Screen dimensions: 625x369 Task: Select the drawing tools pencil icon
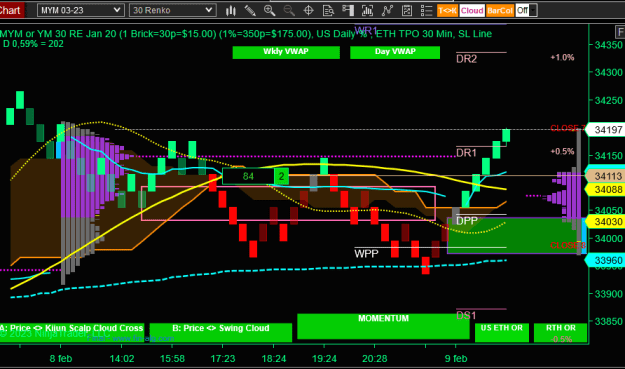[250, 11]
